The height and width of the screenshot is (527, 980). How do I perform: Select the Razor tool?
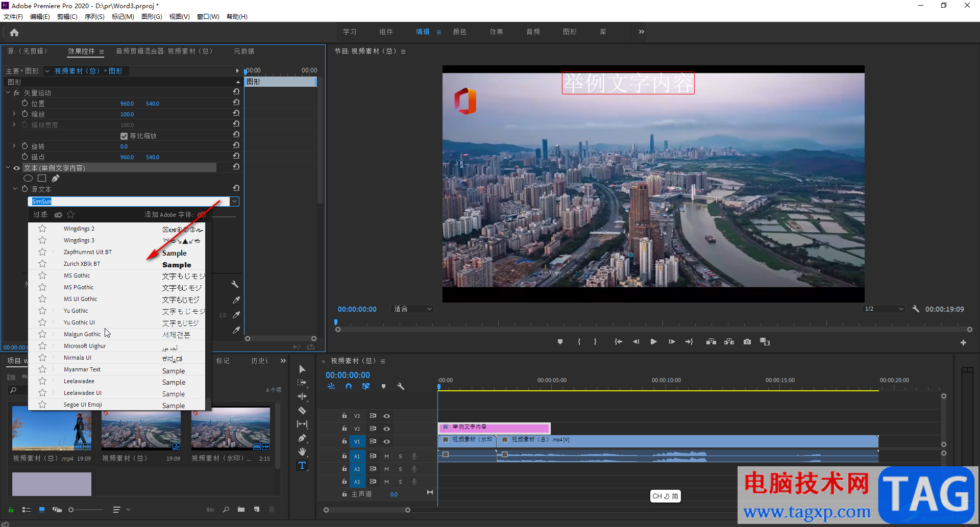tap(302, 410)
